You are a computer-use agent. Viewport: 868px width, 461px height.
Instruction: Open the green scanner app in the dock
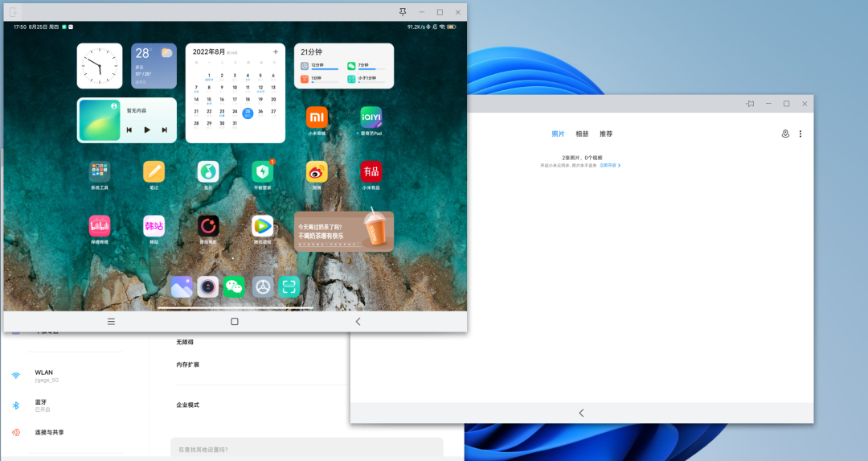(289, 286)
